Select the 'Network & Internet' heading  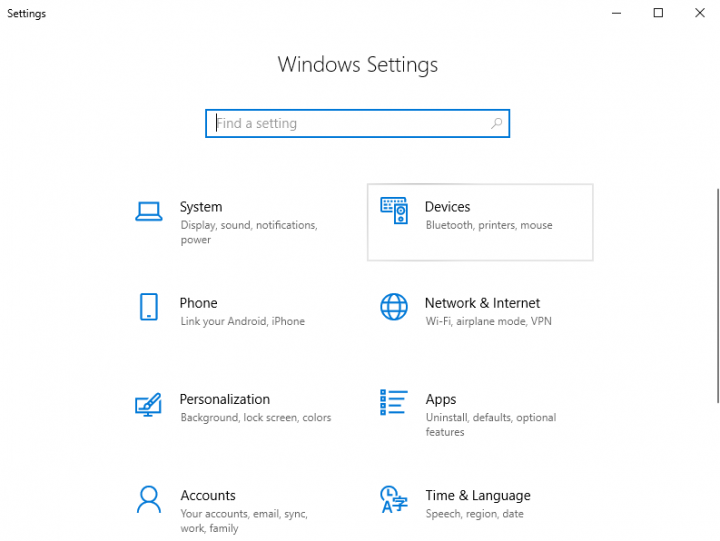pos(482,303)
